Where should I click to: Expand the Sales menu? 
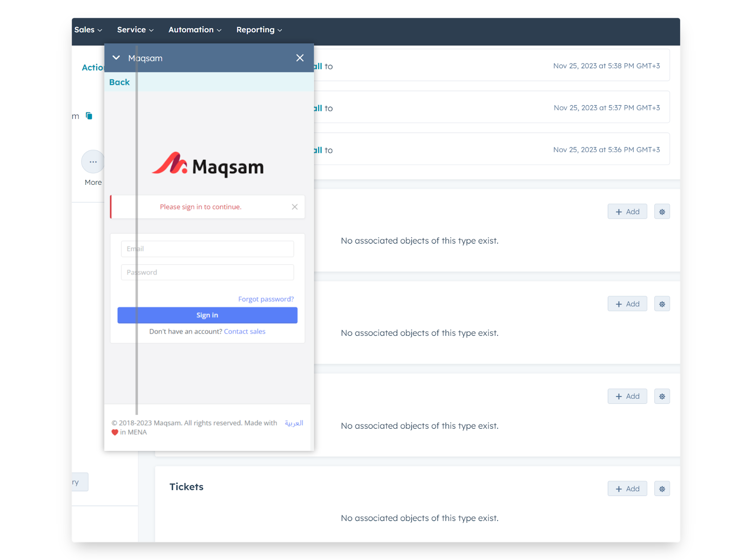click(x=88, y=30)
